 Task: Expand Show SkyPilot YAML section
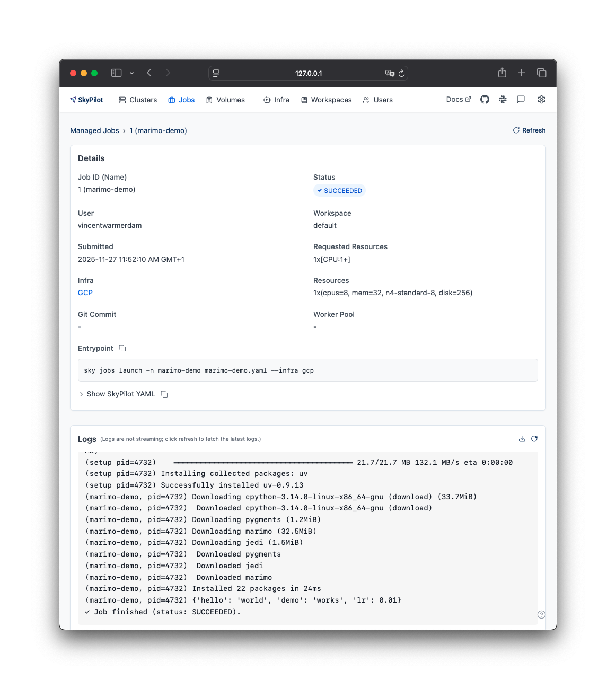click(120, 394)
